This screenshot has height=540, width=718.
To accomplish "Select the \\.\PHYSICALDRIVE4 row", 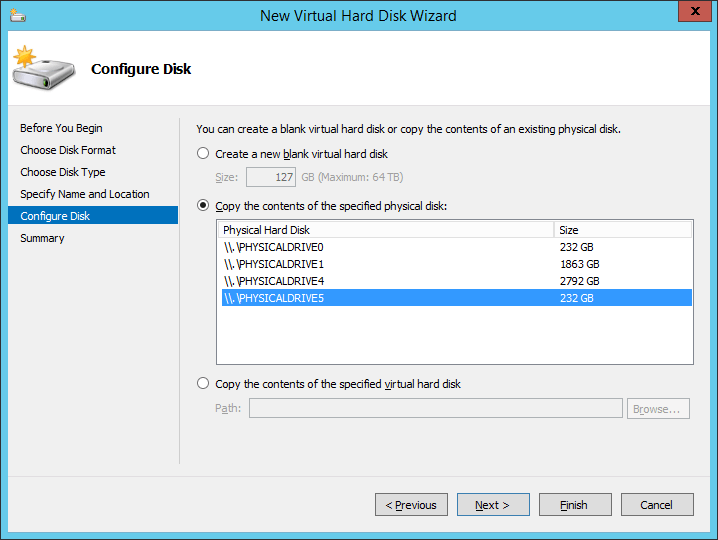I will 457,281.
